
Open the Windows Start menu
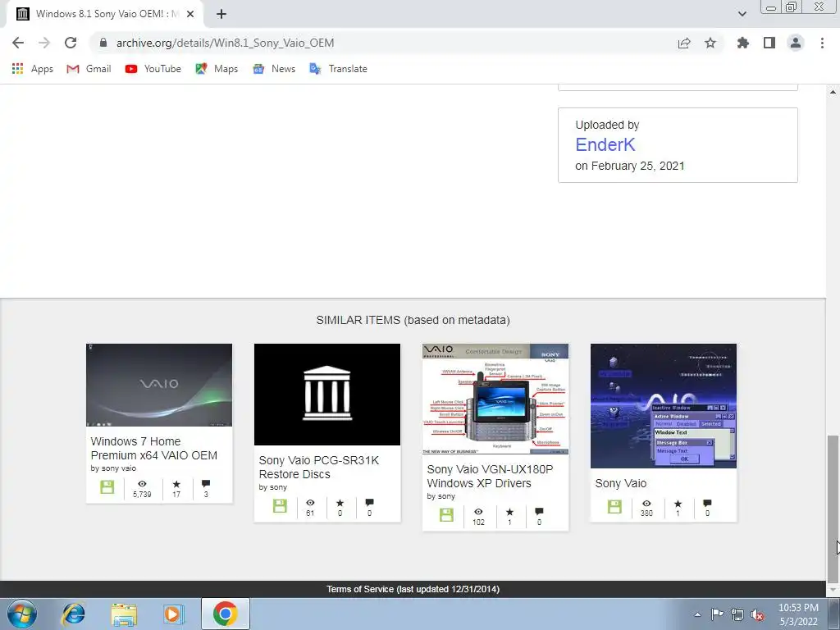22,614
